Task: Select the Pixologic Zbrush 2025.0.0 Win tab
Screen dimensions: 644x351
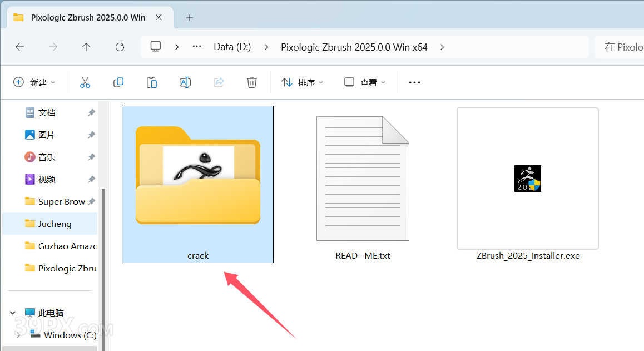Action: 90,18
